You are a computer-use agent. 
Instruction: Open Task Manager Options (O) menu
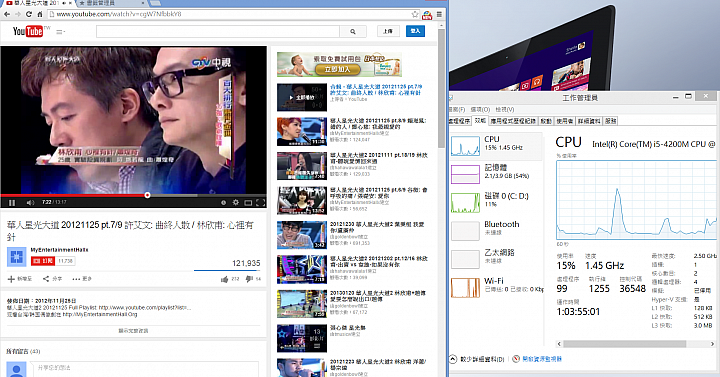coord(480,109)
